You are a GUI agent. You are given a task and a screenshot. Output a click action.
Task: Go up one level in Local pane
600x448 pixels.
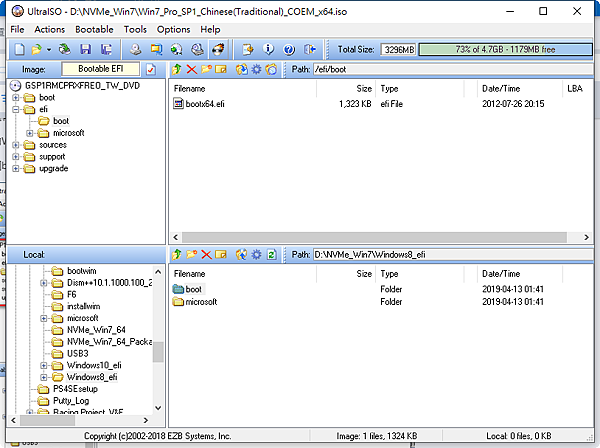pos(177,254)
